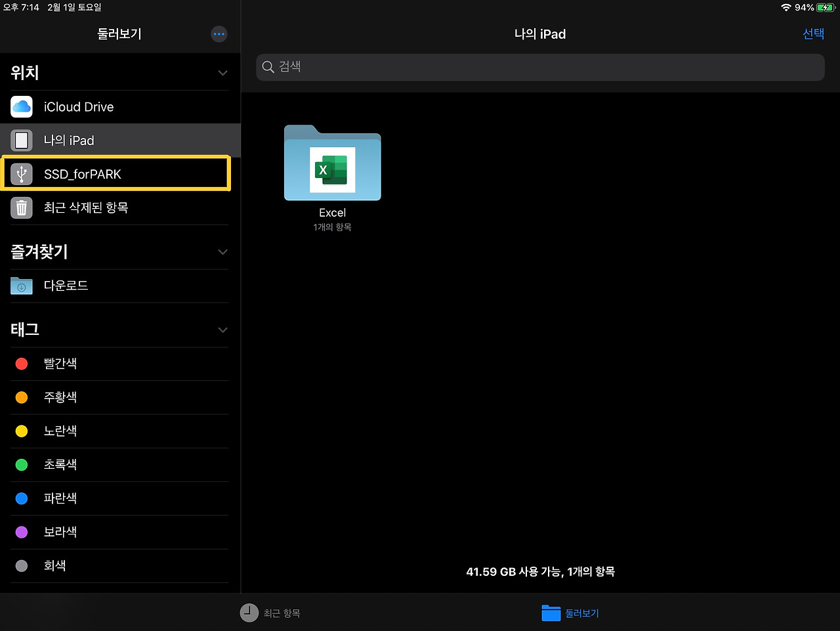The image size is (840, 631).
Task: Click the 2월 1일 토요일 date
Action: pyautogui.click(x=75, y=7)
